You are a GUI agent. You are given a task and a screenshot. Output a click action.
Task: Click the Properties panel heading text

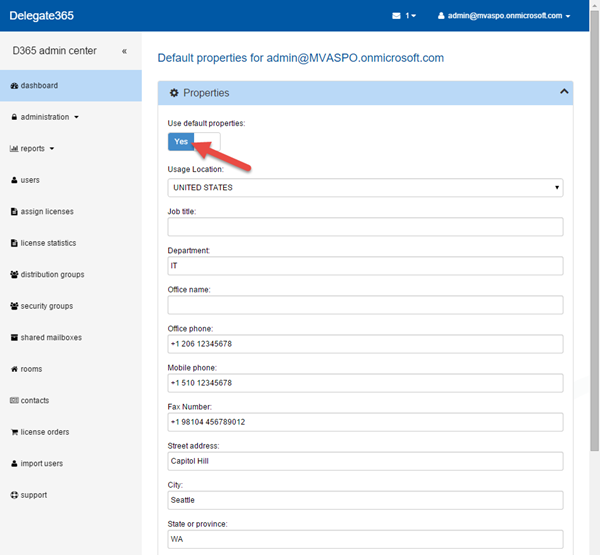pos(206,93)
